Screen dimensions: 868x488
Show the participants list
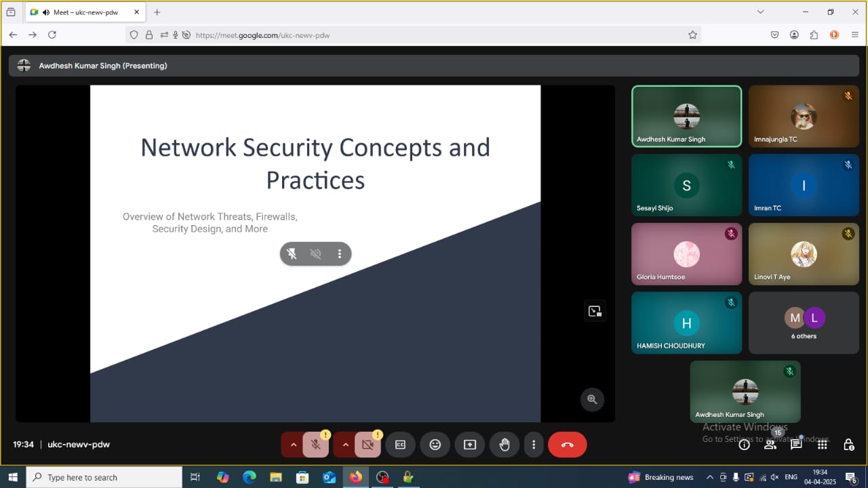[770, 445]
